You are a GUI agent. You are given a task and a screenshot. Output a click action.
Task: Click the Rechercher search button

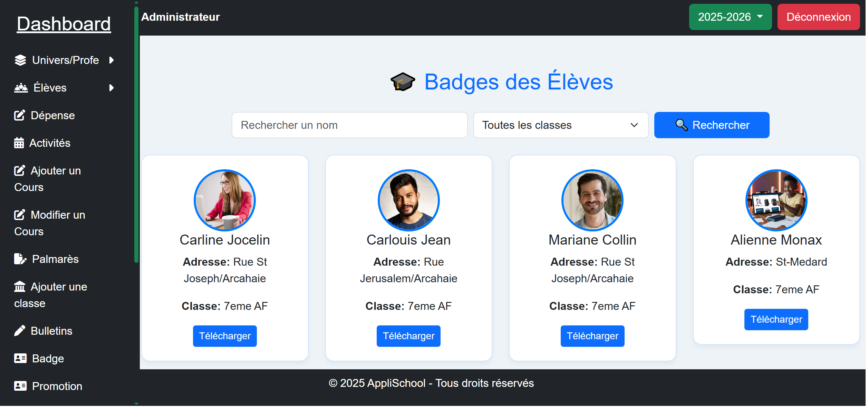711,125
